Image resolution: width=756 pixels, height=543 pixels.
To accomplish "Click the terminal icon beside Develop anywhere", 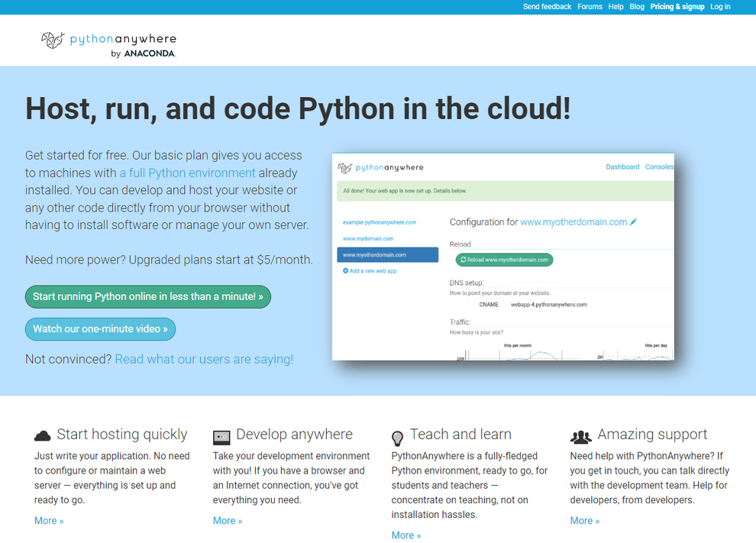I will (x=221, y=437).
